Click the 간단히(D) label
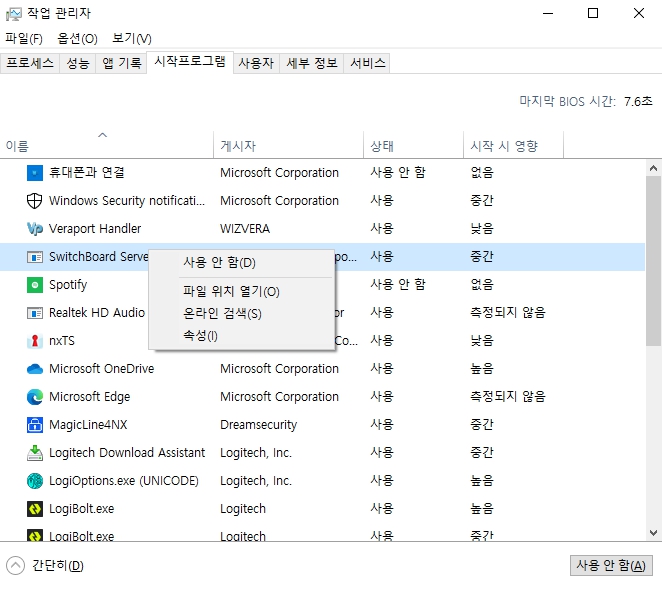 (58, 566)
